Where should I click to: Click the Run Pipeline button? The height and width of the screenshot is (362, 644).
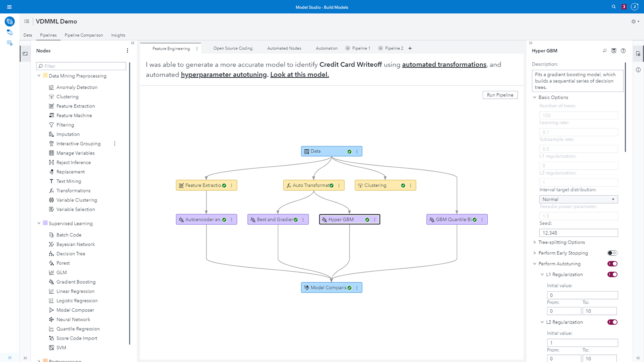tap(500, 95)
